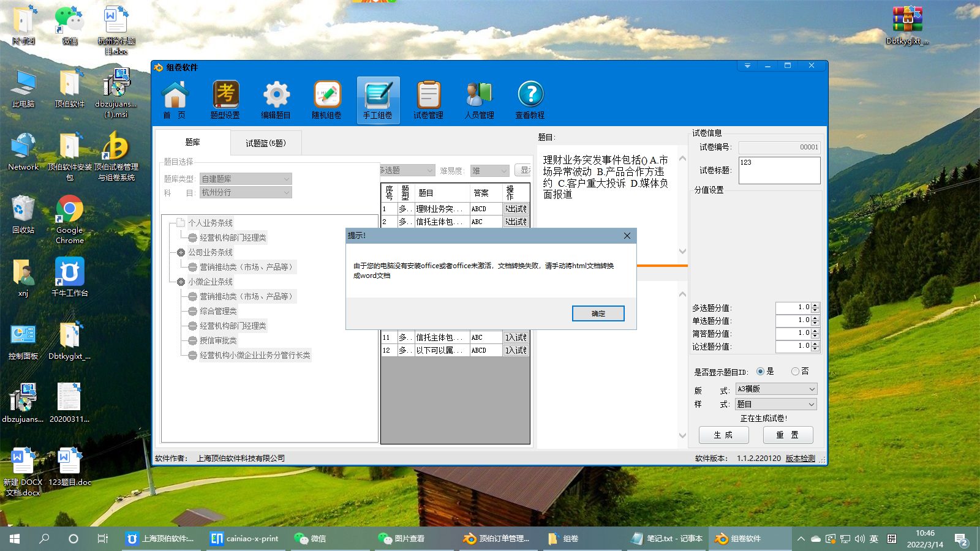The width and height of the screenshot is (980, 551).
Task: Click the 版本检测 link
Action: 800,459
